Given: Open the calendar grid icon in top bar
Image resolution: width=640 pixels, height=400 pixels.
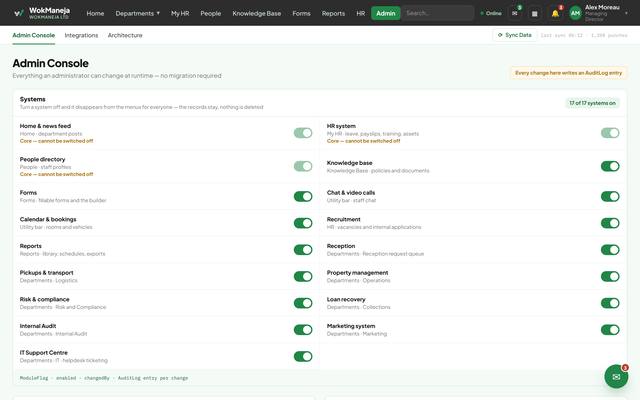Looking at the screenshot, I should [x=534, y=13].
